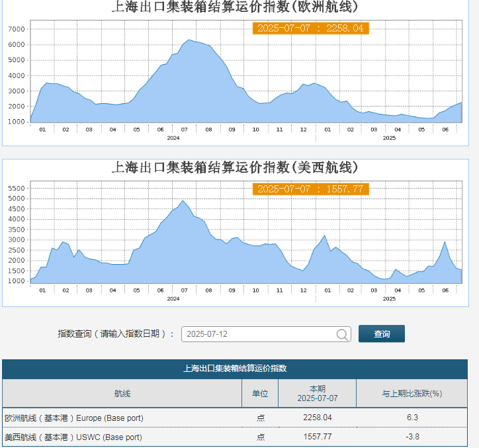479x448 pixels.
Task: Click the 指数查询 label text
Action: [116, 334]
